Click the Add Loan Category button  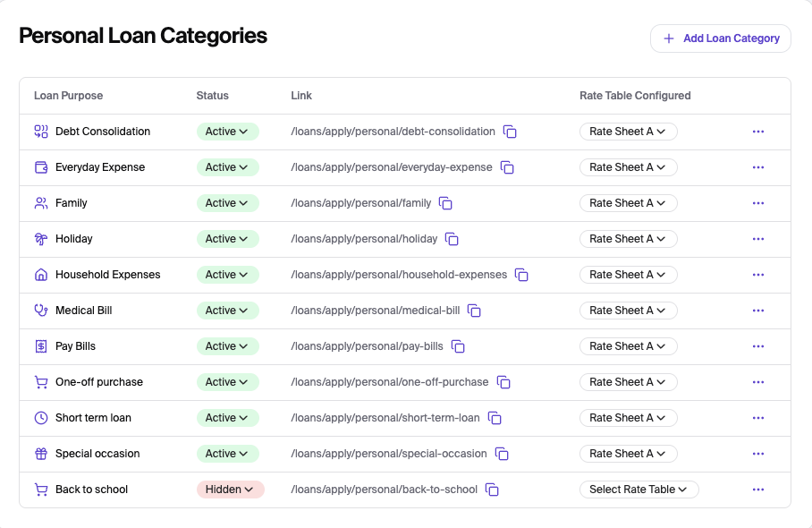721,38
